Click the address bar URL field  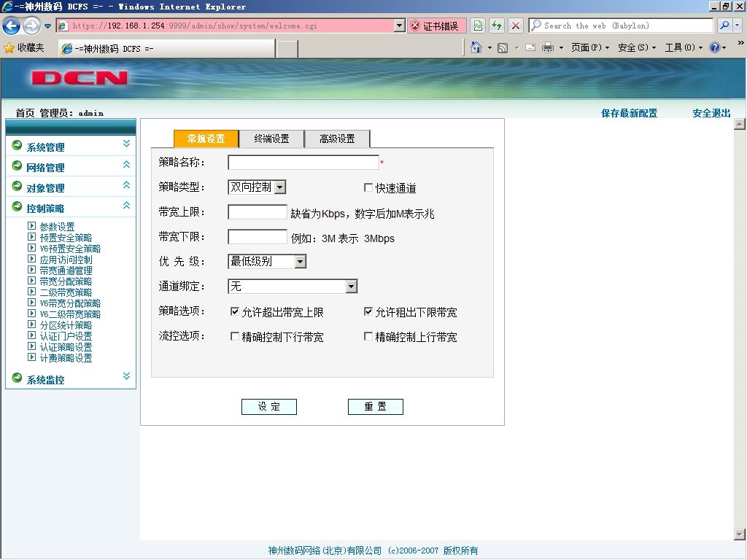pos(231,26)
